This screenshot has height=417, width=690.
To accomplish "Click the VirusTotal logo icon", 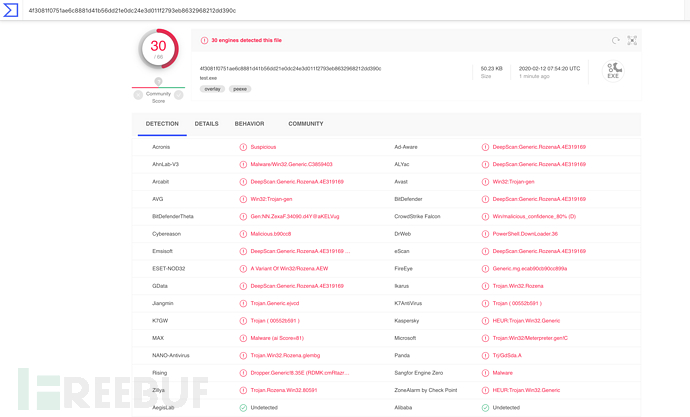I will pos(11,10).
